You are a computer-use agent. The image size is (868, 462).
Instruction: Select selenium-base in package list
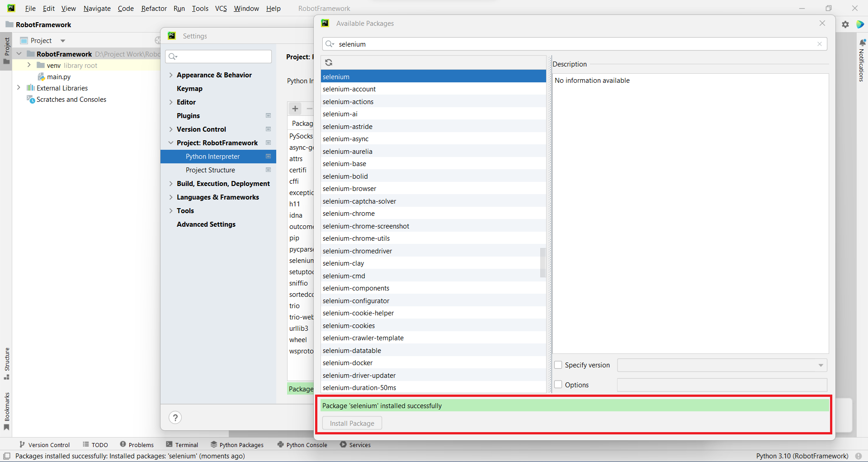(433, 164)
